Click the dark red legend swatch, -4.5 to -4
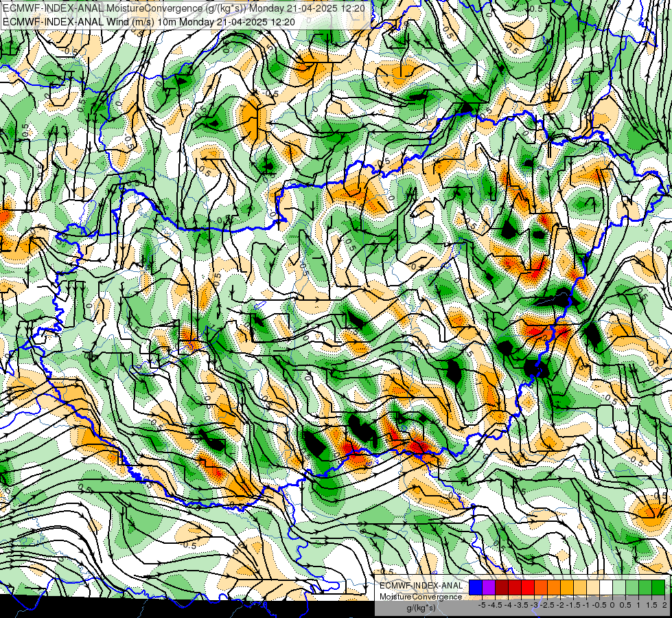672x618 pixels. tap(502, 588)
